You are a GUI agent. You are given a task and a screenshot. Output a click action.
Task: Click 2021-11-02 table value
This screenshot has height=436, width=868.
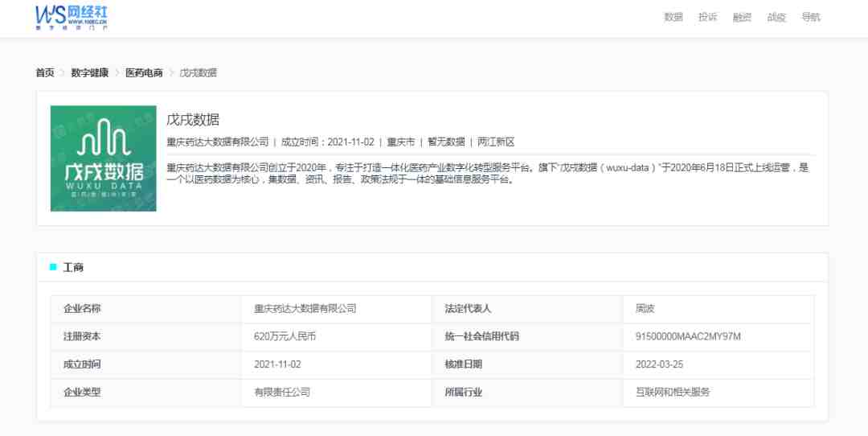277,364
